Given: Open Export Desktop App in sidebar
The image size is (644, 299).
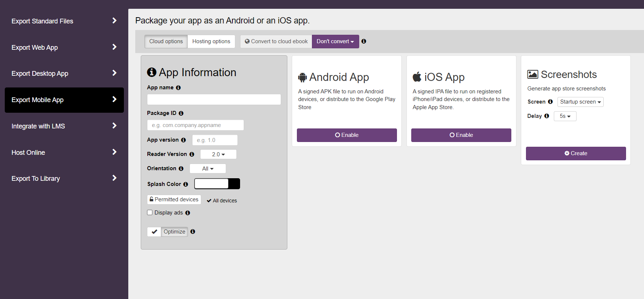Looking at the screenshot, I should pos(64,74).
